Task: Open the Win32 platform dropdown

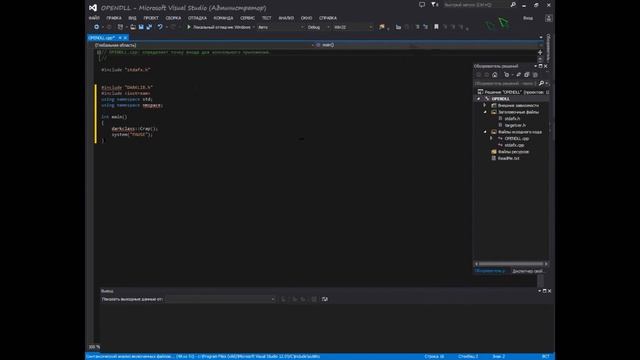Action: tap(353, 27)
